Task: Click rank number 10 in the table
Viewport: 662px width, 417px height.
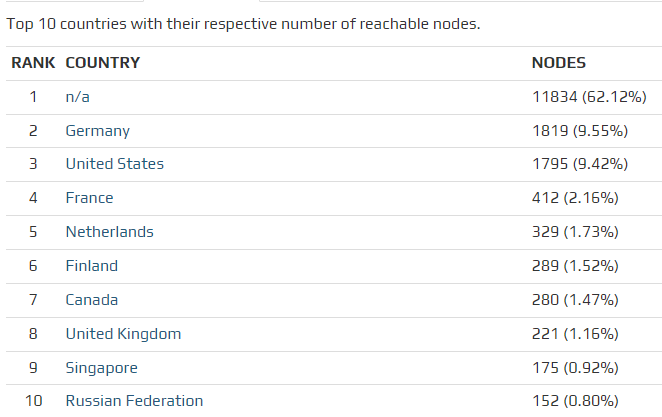Action: point(34,401)
